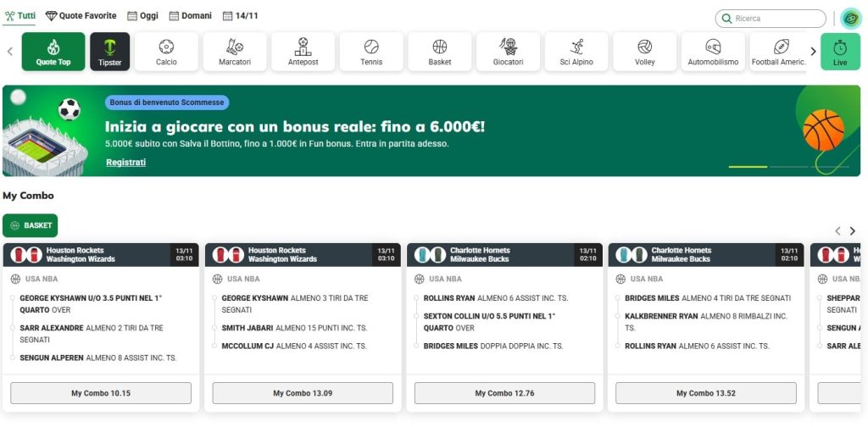Open the Basket sport category
Screen dimensions: 868x427
click(x=439, y=52)
